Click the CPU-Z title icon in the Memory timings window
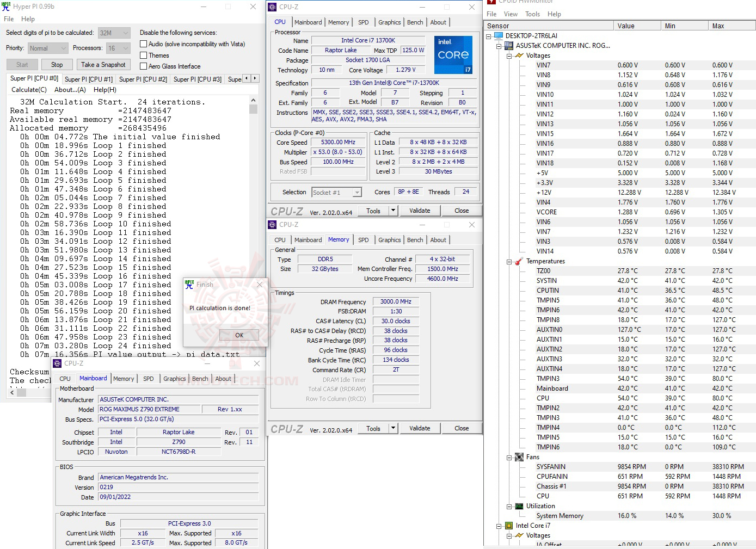Image resolution: width=756 pixels, height=549 pixels. [272, 225]
